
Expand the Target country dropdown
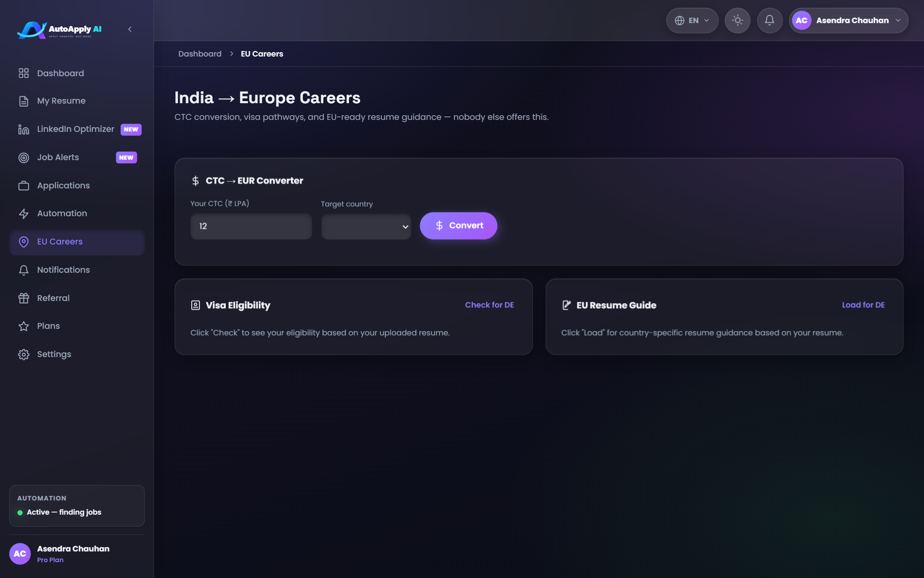[x=366, y=226]
